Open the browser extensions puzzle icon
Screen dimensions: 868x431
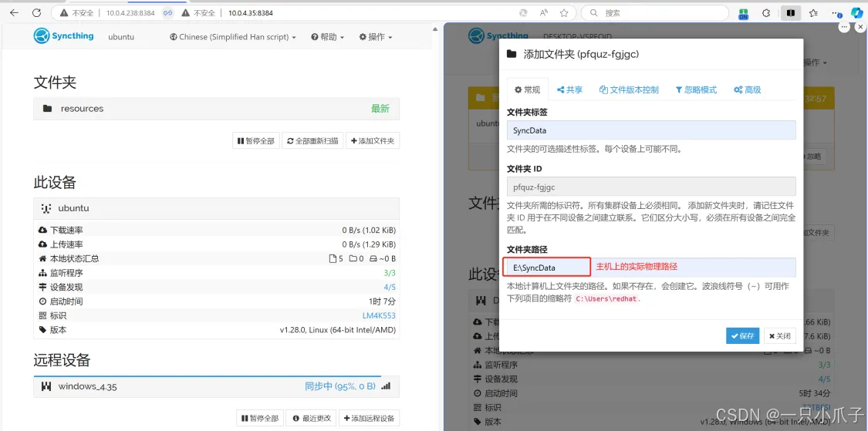pyautogui.click(x=766, y=13)
